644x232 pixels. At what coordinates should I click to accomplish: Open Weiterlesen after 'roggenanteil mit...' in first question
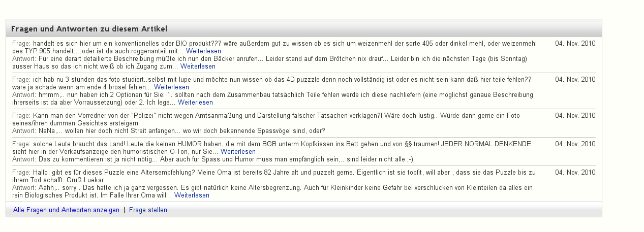(x=203, y=51)
